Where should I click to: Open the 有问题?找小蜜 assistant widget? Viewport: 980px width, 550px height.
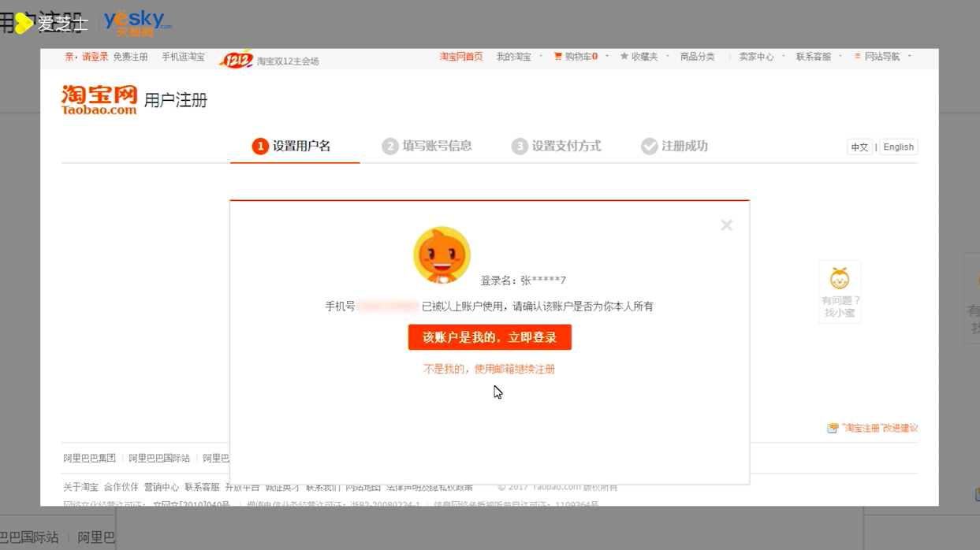point(840,292)
